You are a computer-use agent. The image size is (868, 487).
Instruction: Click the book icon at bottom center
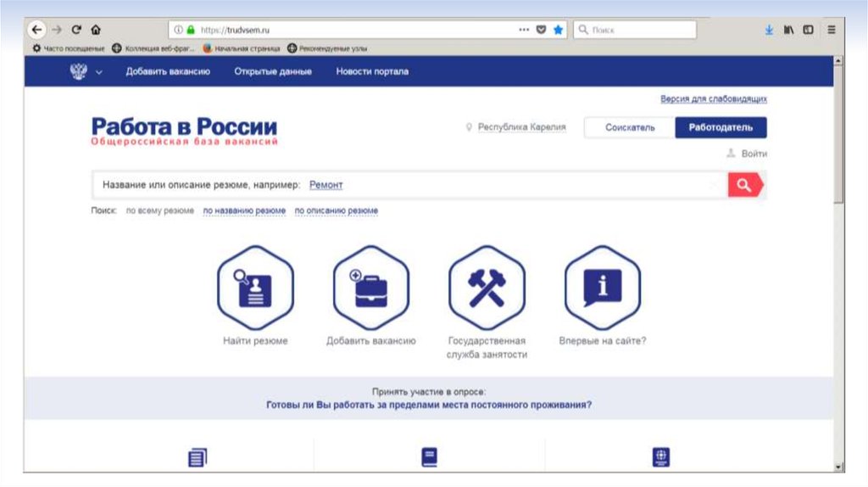coord(430,457)
